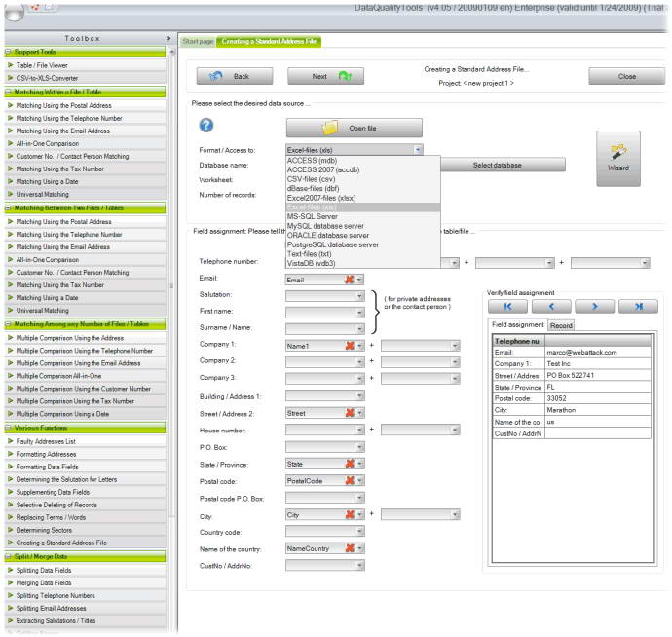This screenshot has width=672, height=637.
Task: Open Determining Sectors function
Action: tap(85, 530)
